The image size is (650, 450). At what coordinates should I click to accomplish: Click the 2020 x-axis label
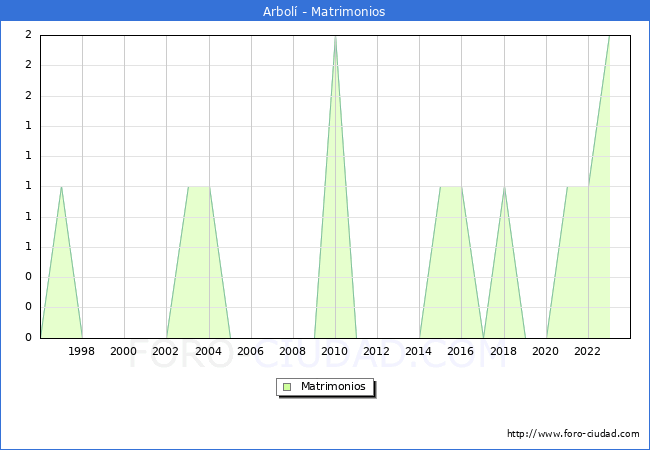[546, 351]
